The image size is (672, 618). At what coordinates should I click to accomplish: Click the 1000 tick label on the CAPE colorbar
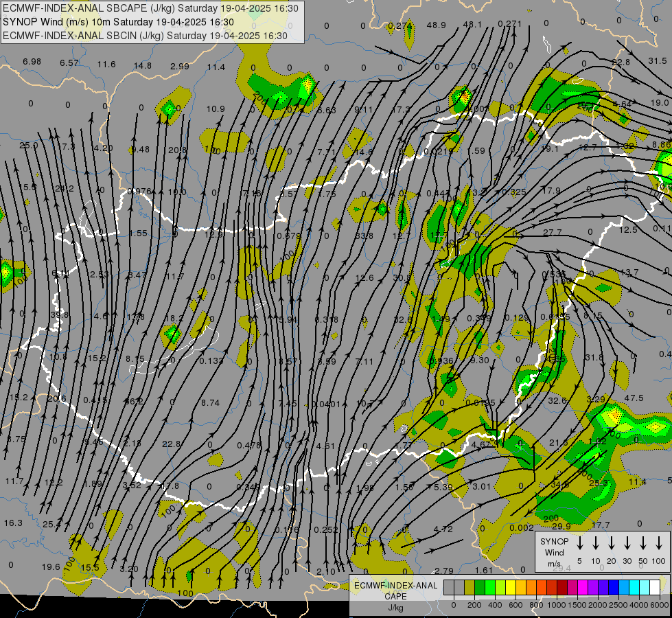(556, 605)
